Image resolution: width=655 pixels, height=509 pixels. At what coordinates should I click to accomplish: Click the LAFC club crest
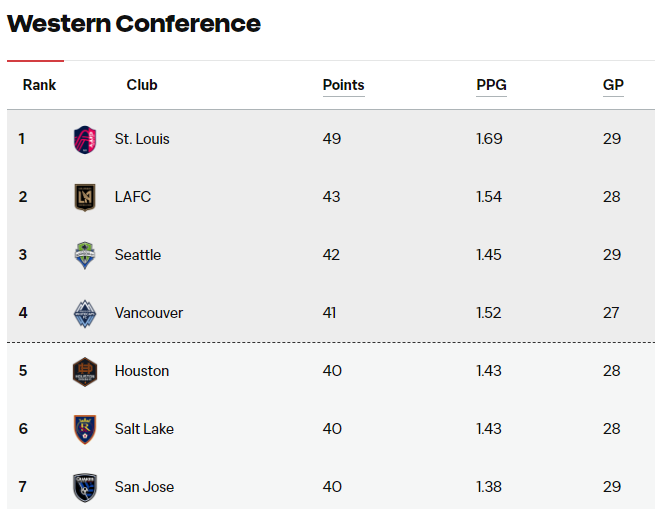(85, 197)
